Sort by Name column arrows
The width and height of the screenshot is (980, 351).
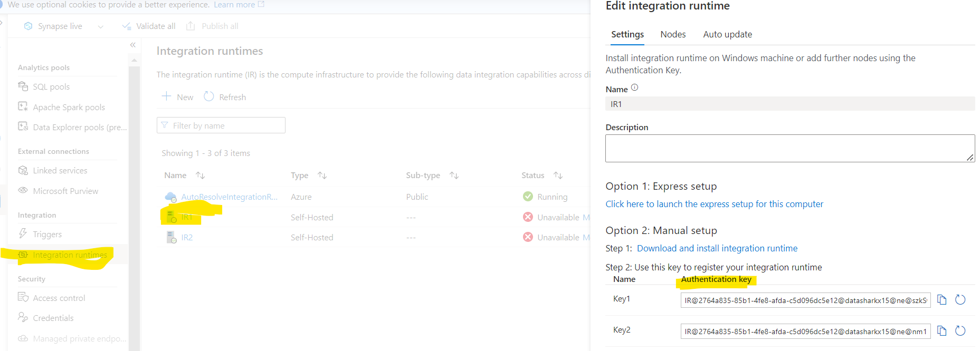[x=200, y=175]
